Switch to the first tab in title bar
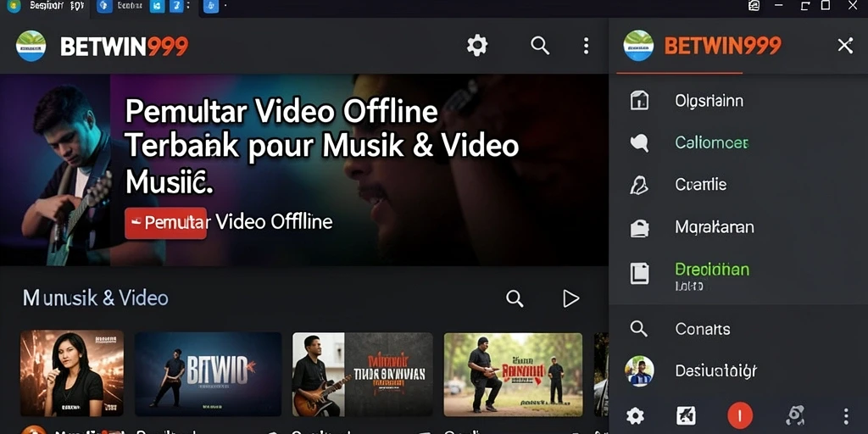The height and width of the screenshot is (434, 868). click(x=44, y=7)
